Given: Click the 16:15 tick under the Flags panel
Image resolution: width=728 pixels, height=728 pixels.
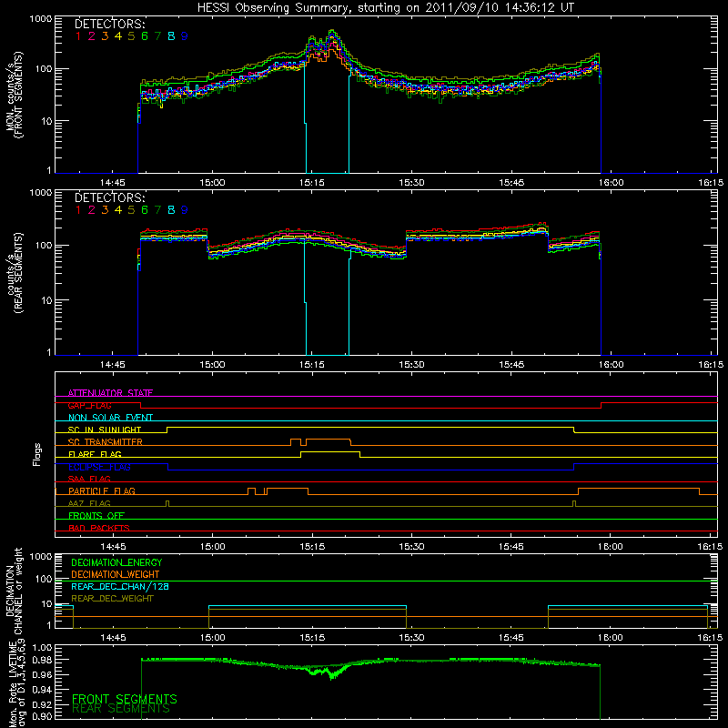Looking at the screenshot, I should click(x=711, y=547).
